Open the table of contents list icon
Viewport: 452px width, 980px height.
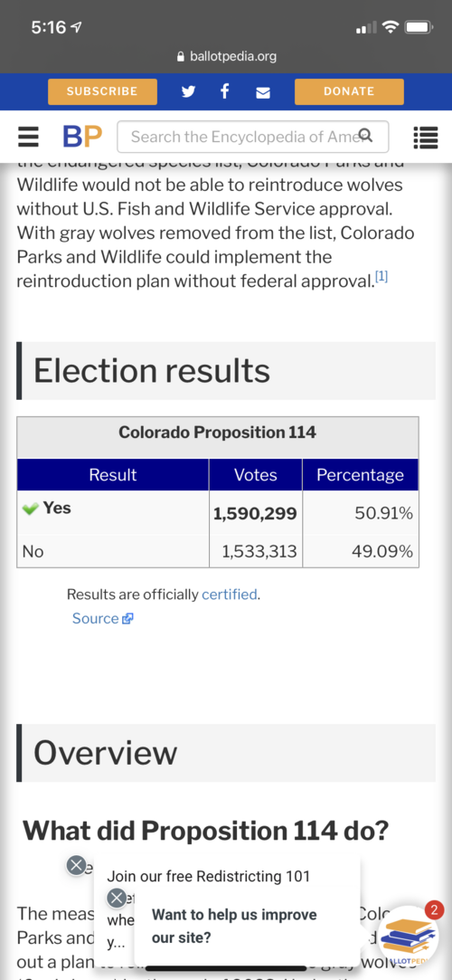coord(425,137)
